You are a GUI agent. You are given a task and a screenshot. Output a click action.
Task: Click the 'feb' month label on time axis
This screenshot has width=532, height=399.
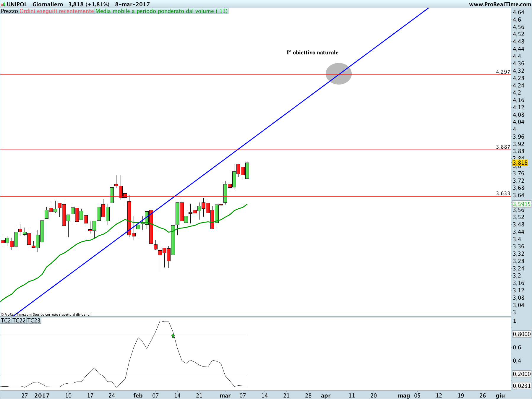click(138, 395)
